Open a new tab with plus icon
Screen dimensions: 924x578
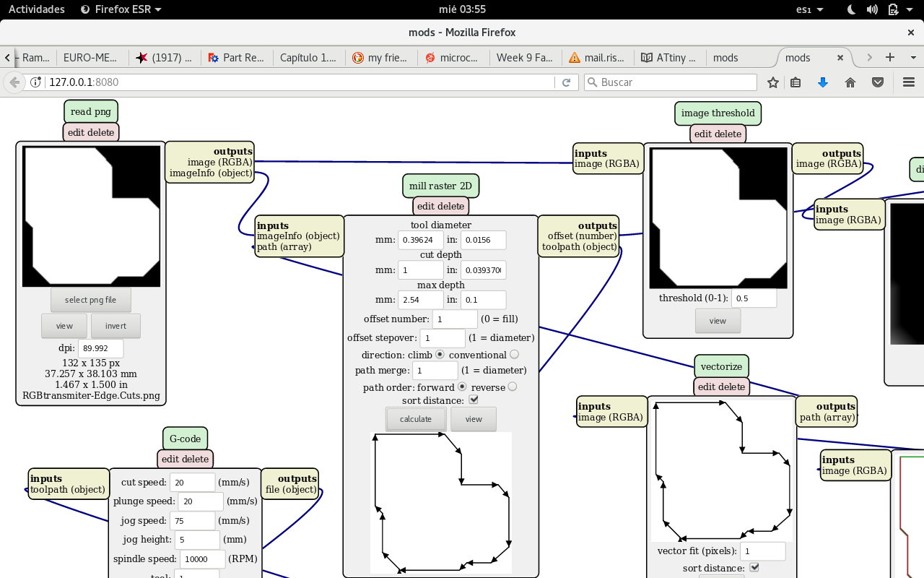pos(890,57)
